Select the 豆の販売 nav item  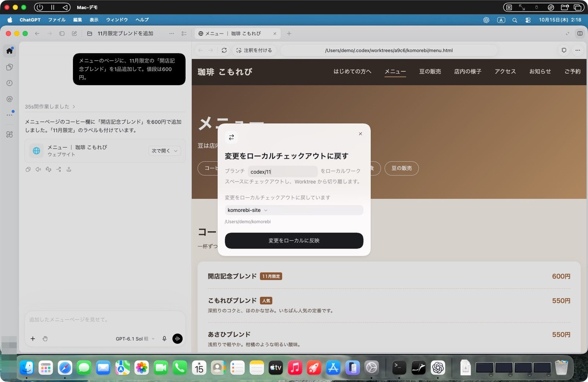(430, 72)
